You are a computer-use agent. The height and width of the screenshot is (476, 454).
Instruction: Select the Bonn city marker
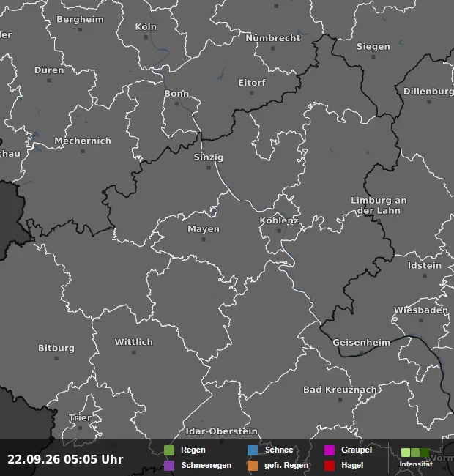(177, 104)
